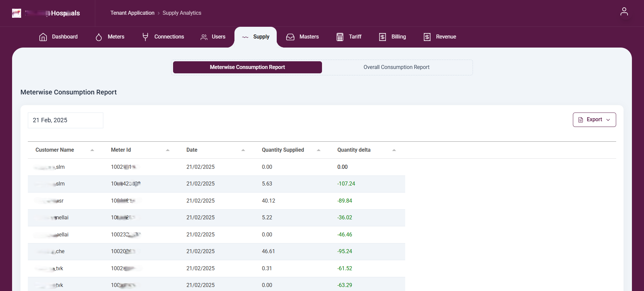Viewport: 644px width, 291px height.
Task: Sort by Quantity delta arrow
Action: pos(394,150)
